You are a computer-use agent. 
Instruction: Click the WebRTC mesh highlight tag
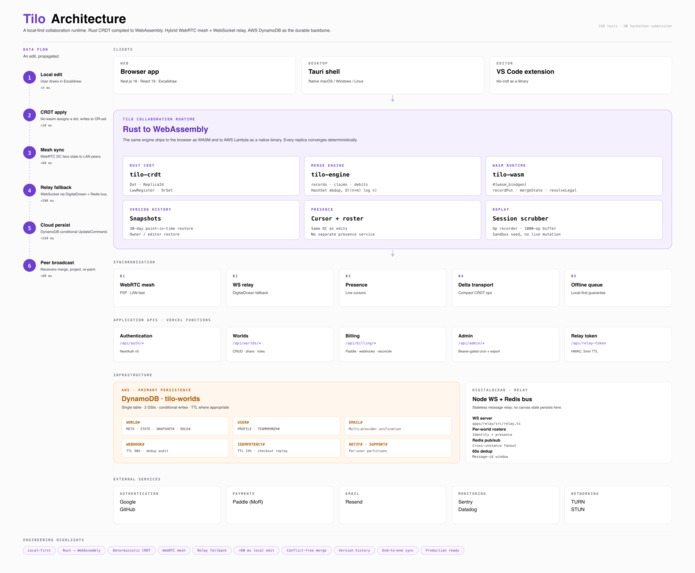point(174,550)
